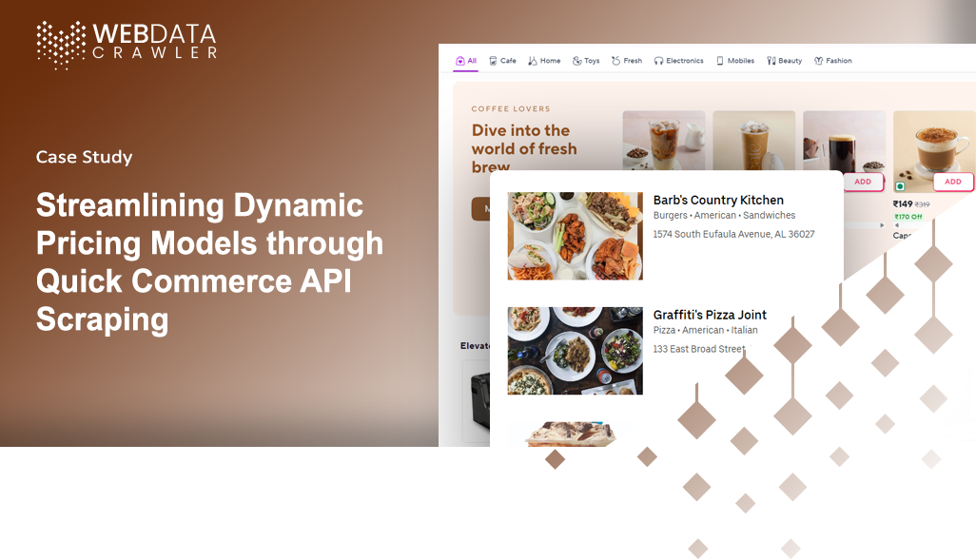Add the black coffee with its ADD button
The width and height of the screenshot is (976, 560).
[x=863, y=182]
